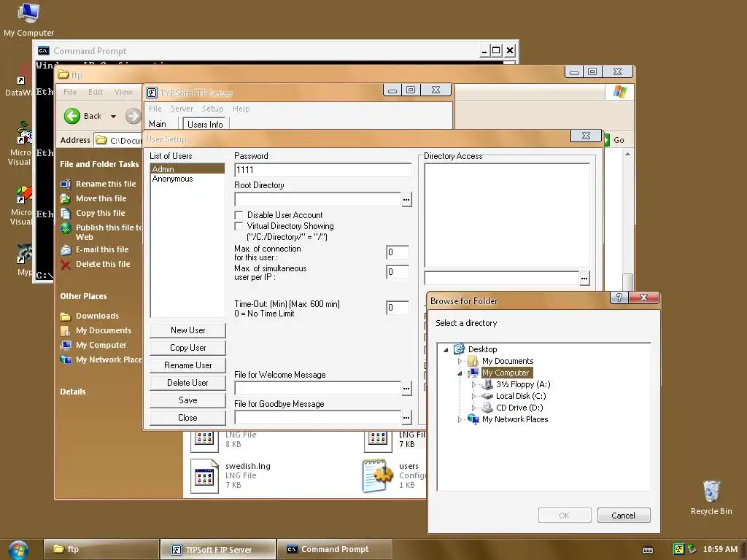The height and width of the screenshot is (560, 747).
Task: Click Go button in ftp window
Action: (x=614, y=140)
